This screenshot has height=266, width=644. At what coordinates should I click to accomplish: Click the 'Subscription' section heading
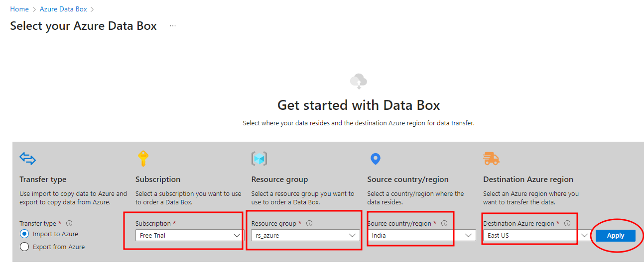pos(158,179)
